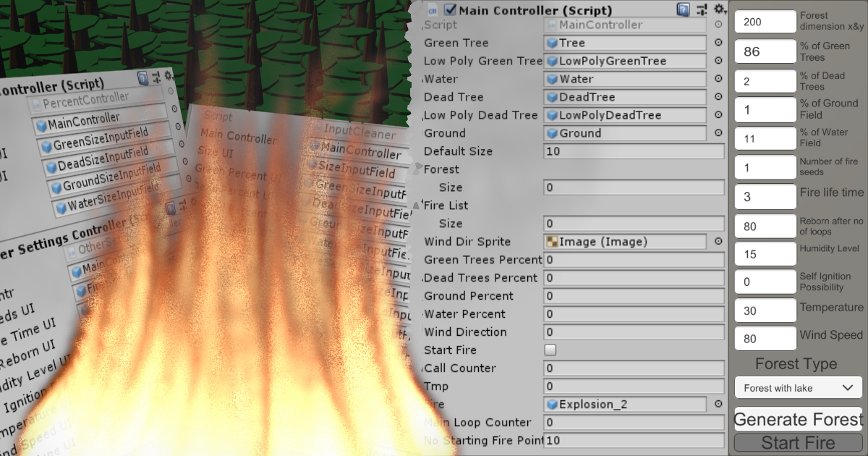Open the Forest with lake dropdown

pos(798,387)
